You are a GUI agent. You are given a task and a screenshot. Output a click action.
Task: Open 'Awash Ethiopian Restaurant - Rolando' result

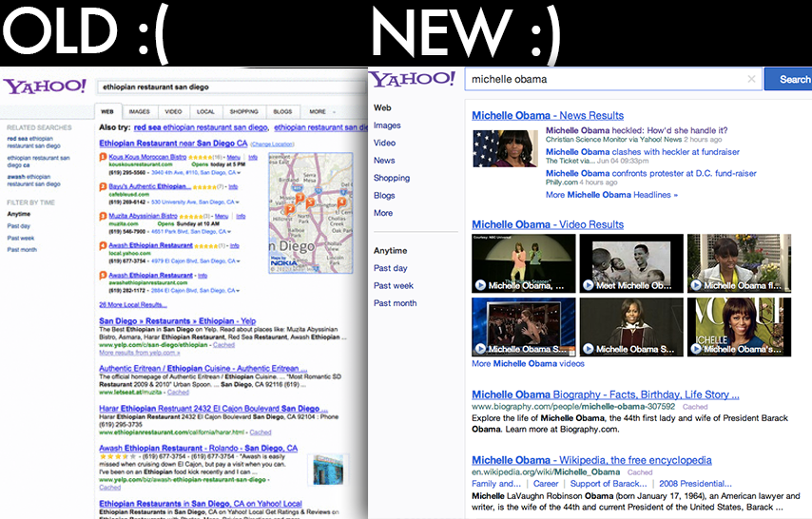point(199,448)
